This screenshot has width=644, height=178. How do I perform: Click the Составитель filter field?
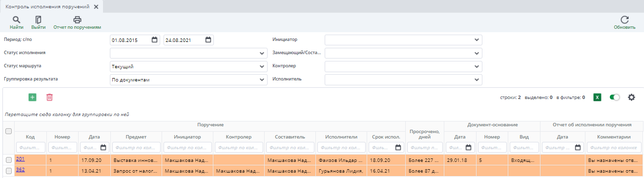(290, 147)
